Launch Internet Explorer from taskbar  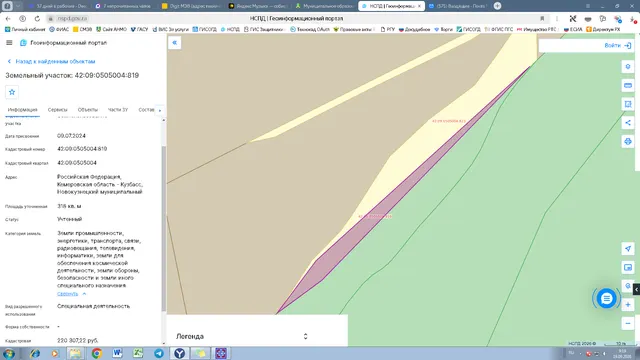click(35, 353)
